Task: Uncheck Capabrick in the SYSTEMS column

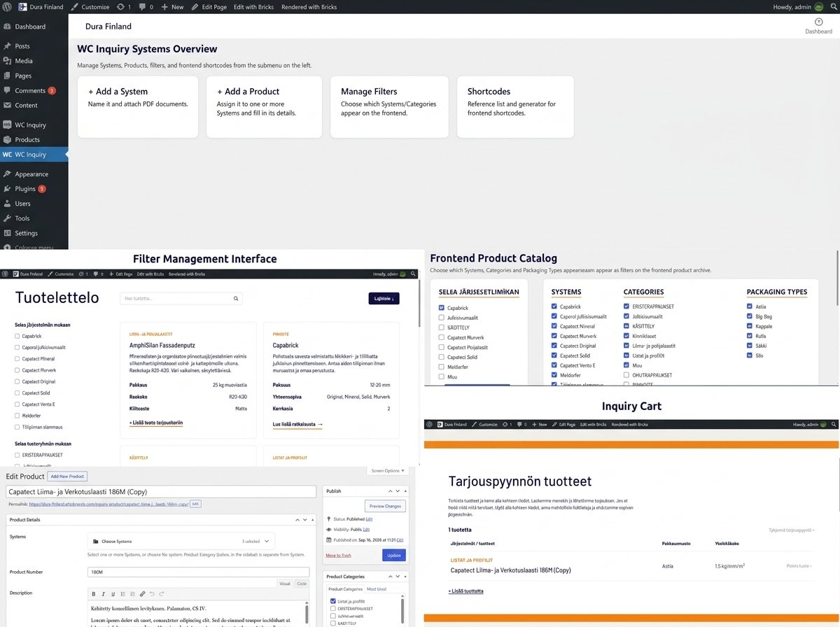Action: (554, 307)
